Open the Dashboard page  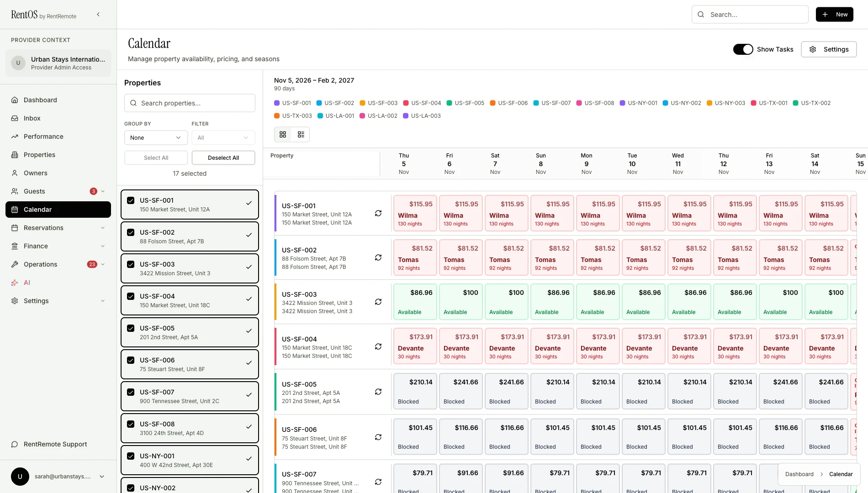coord(58,100)
